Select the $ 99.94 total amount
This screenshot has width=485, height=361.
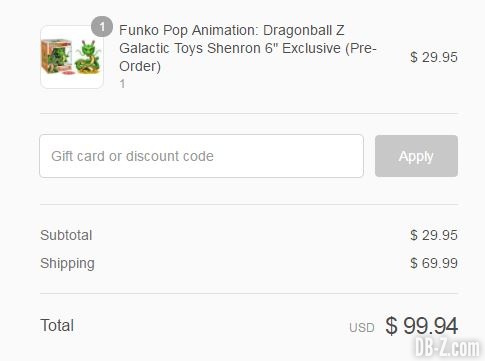(x=422, y=326)
